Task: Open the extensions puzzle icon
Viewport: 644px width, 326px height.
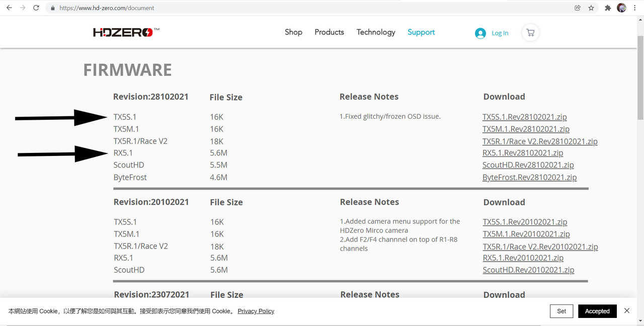Action: [608, 8]
